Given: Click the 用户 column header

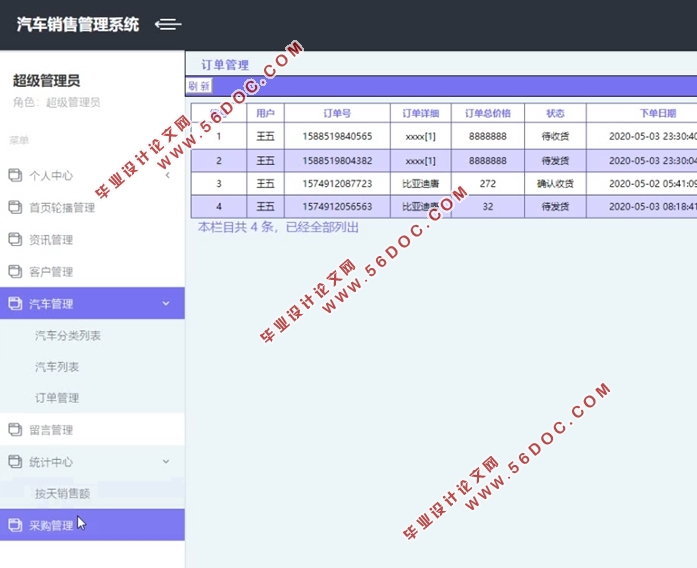Looking at the screenshot, I should point(265,113).
